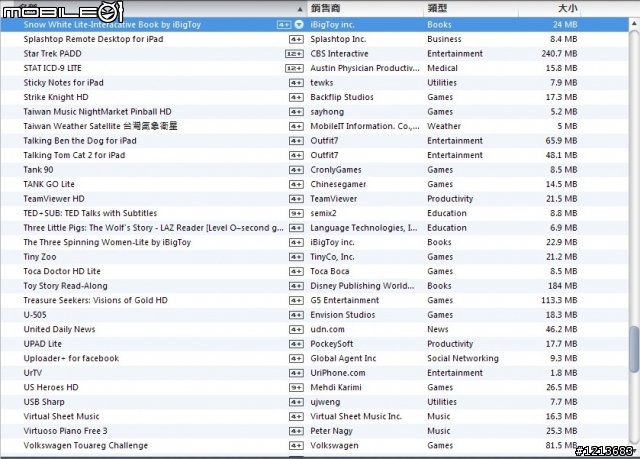Select STAT ICD-9 LITE in the list
Screen dimensions: 640x459
52,68
